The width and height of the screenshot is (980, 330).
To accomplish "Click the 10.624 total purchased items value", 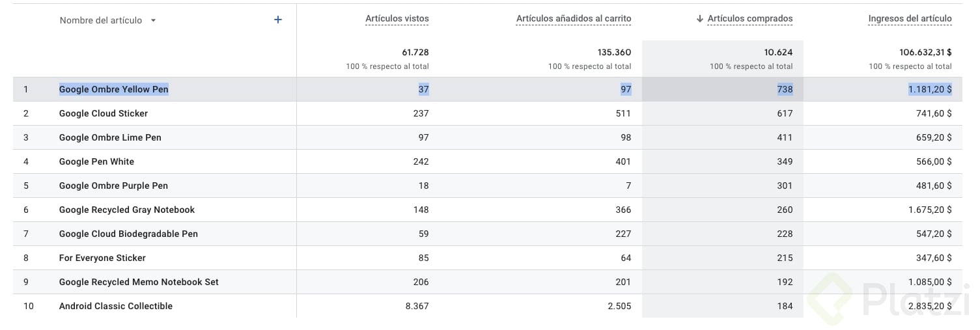I will coord(778,52).
